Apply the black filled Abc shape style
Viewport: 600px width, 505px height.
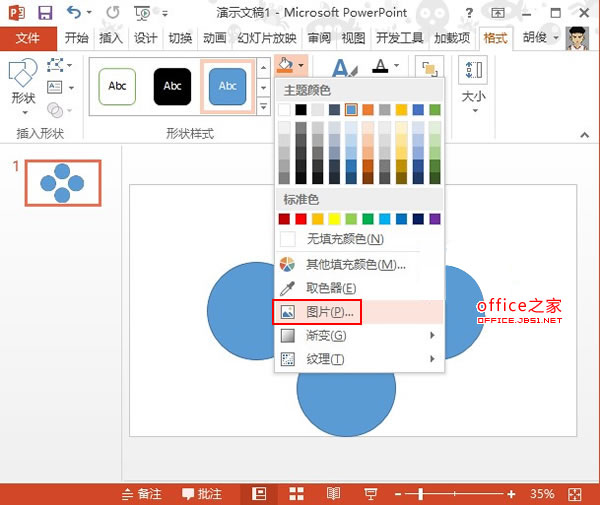coord(172,86)
